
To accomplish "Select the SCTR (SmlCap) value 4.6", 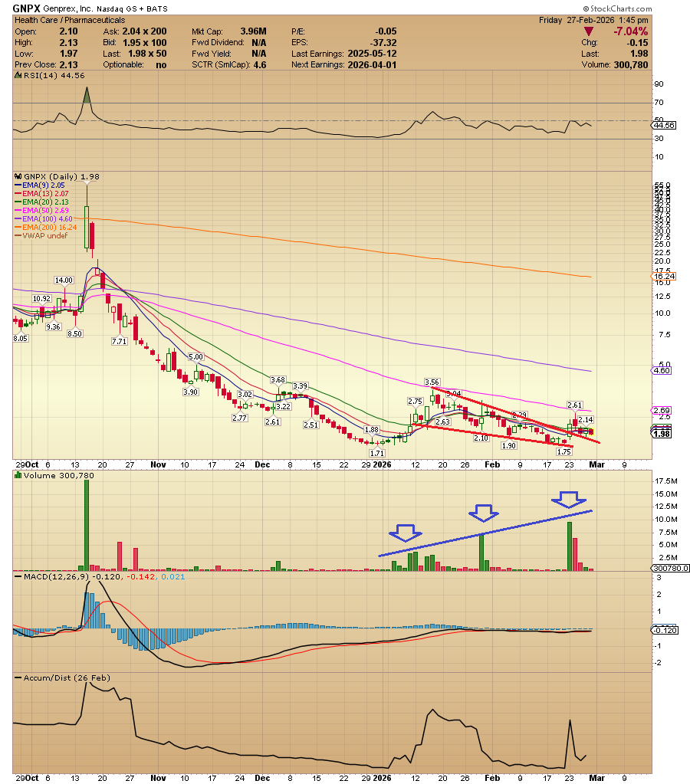I will coord(260,64).
